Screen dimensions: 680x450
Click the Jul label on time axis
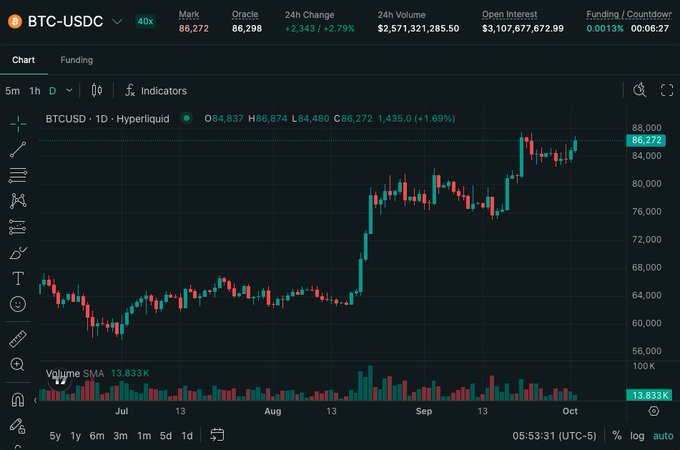pyautogui.click(x=121, y=411)
